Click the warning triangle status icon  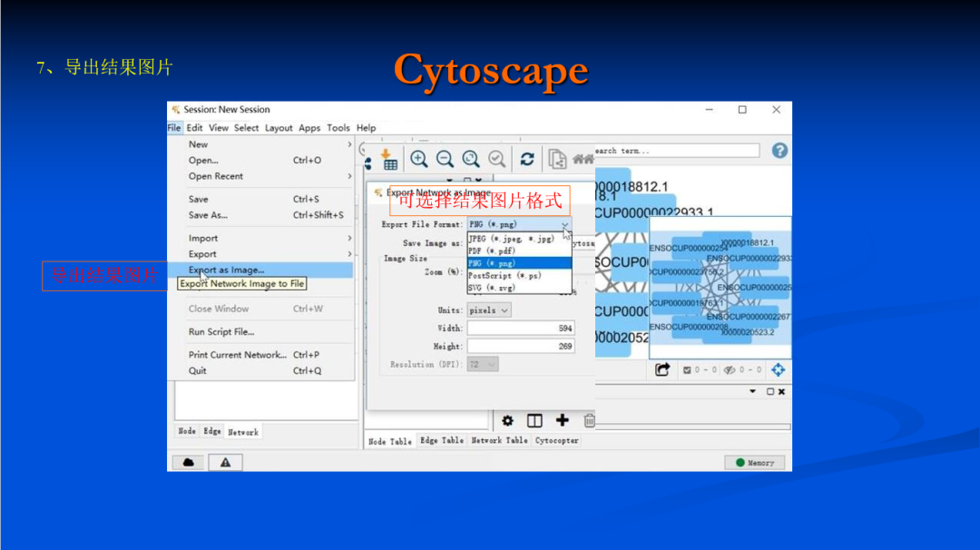[x=226, y=463]
